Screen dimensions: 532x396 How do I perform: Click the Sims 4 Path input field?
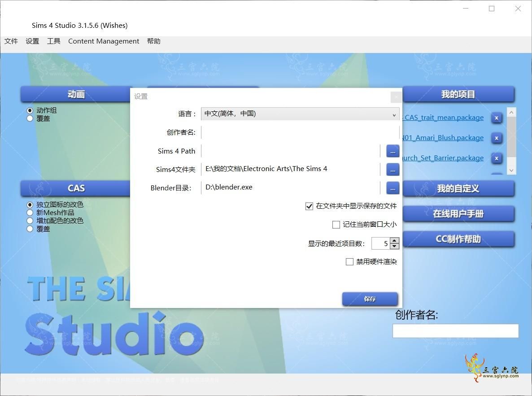(290, 151)
